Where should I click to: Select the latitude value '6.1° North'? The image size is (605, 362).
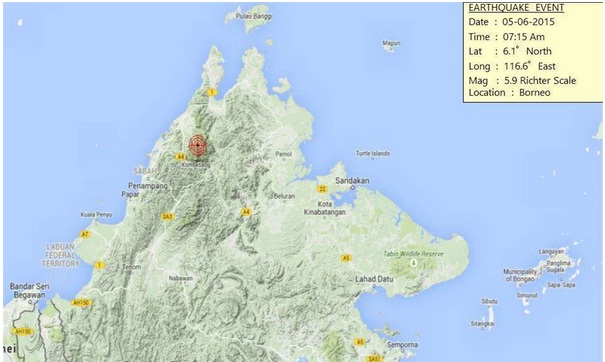(527, 51)
